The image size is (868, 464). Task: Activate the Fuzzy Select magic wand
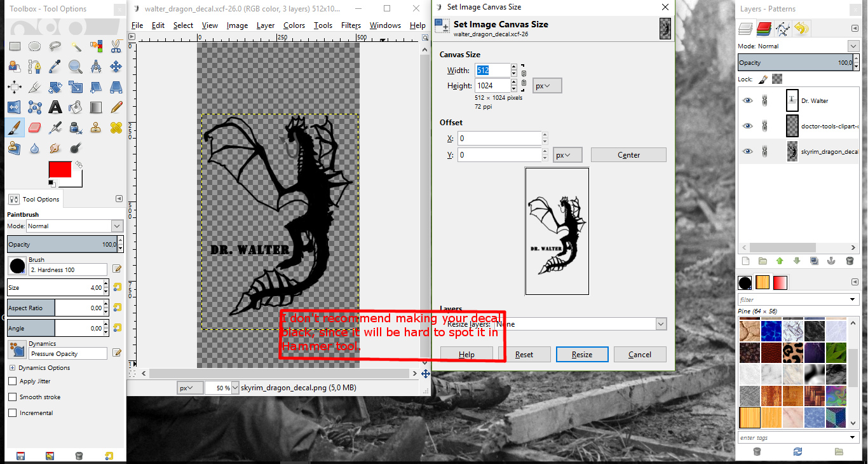point(75,46)
